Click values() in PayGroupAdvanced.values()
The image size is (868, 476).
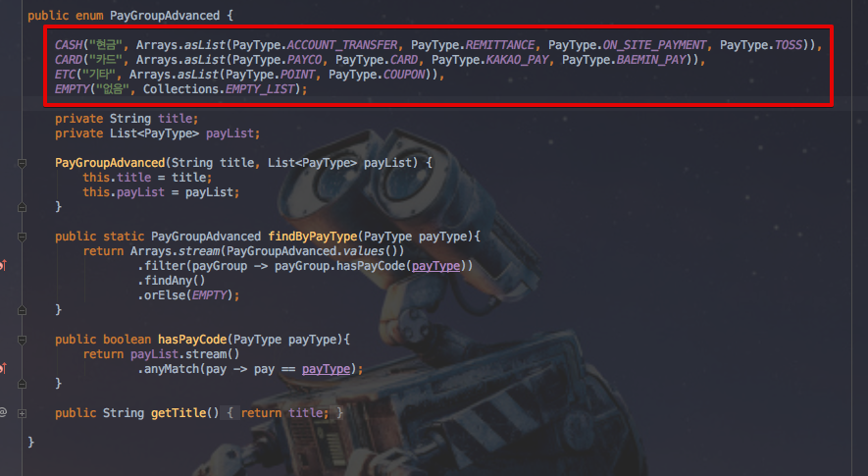[370, 251]
